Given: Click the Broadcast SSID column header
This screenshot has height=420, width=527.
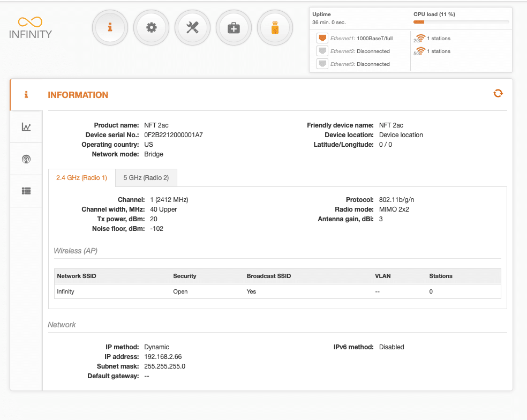Looking at the screenshot, I should [268, 276].
